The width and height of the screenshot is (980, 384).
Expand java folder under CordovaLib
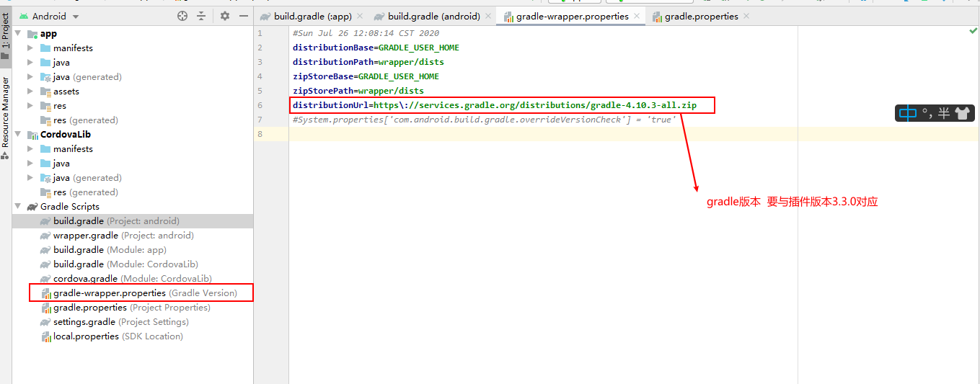click(30, 164)
